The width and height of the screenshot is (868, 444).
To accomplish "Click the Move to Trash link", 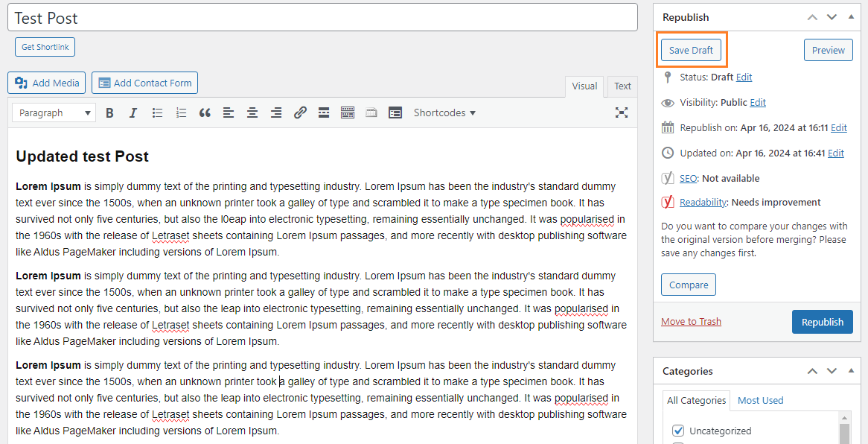I will (691, 322).
